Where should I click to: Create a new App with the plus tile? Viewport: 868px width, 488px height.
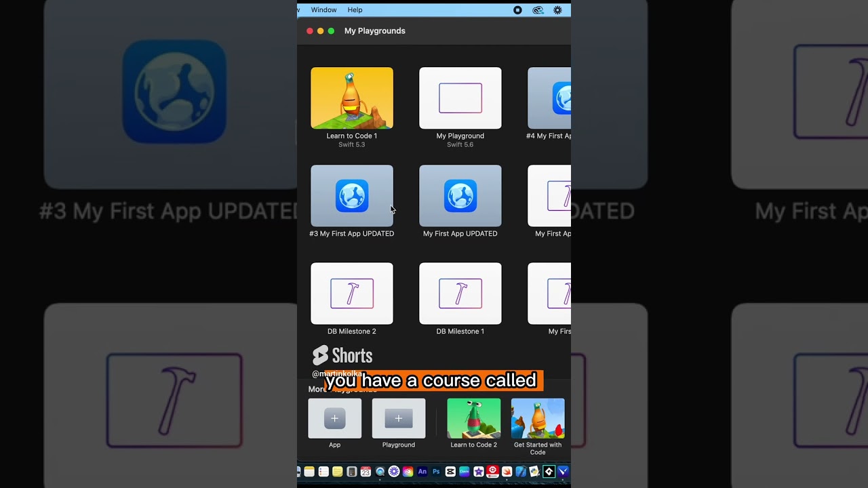coord(334,418)
